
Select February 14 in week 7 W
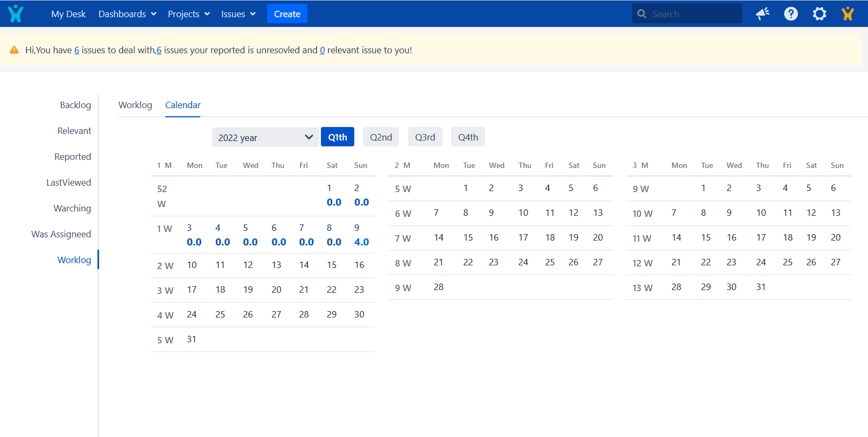439,237
